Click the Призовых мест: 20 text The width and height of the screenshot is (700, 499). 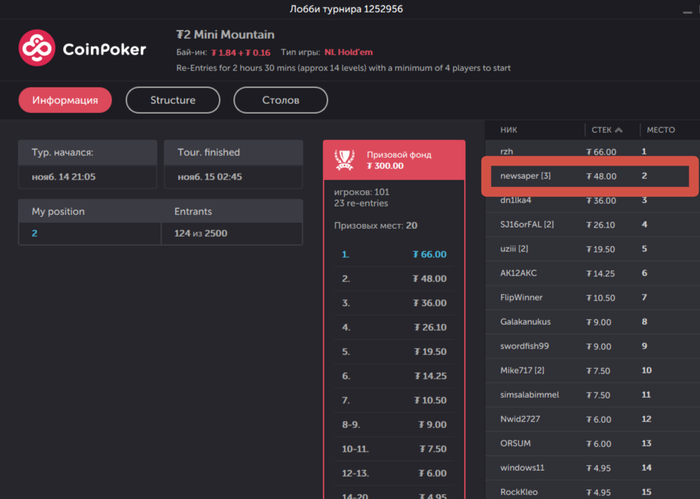point(375,226)
